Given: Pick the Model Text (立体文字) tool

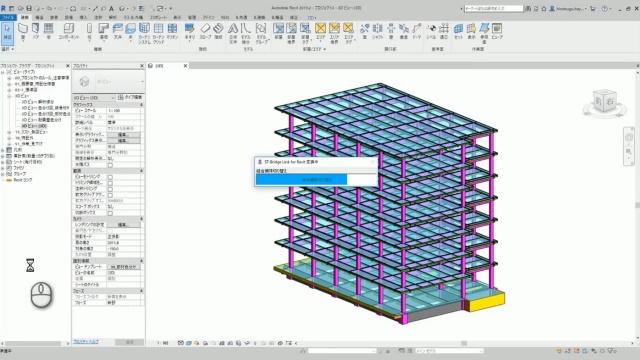Looking at the screenshot, I should (233, 33).
